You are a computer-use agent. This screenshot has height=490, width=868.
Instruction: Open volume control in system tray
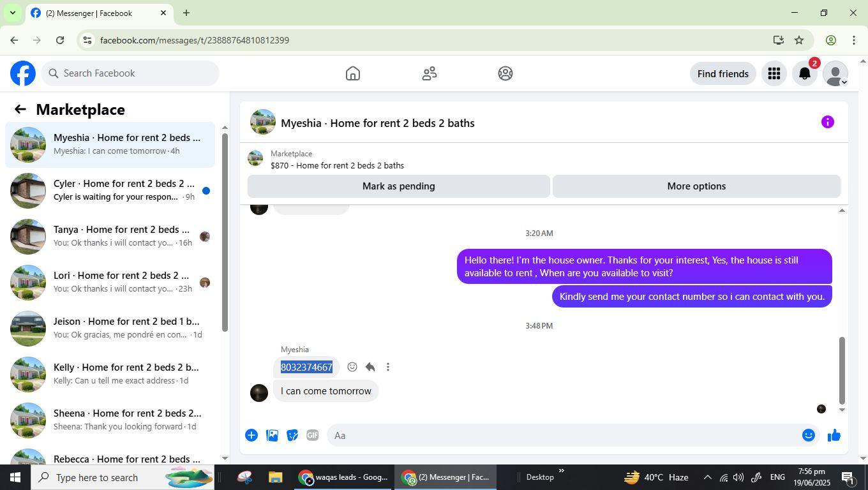tap(739, 477)
